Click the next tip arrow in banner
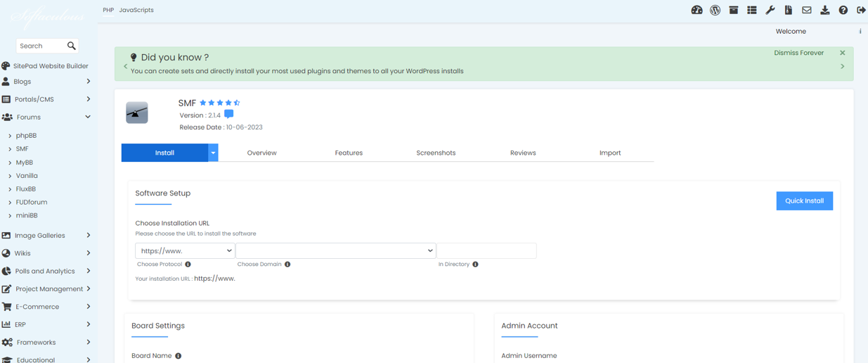 click(842, 67)
